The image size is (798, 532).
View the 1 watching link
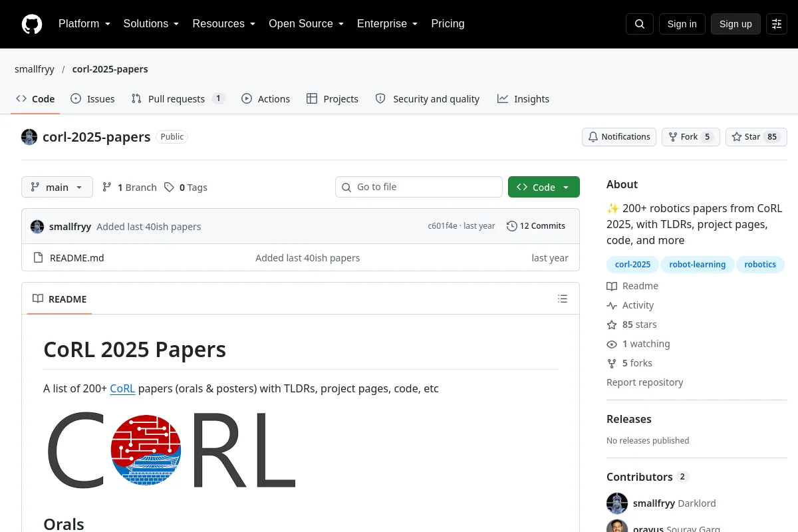click(x=638, y=344)
